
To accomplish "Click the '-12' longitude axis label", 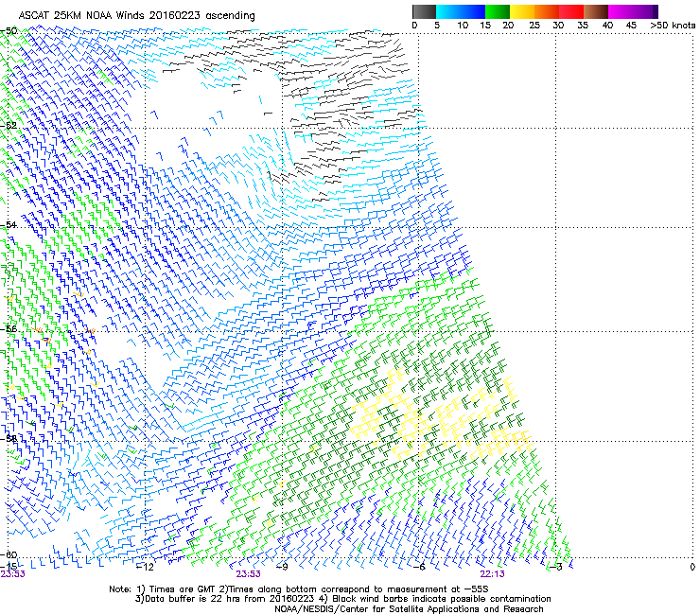I will click(x=145, y=567).
